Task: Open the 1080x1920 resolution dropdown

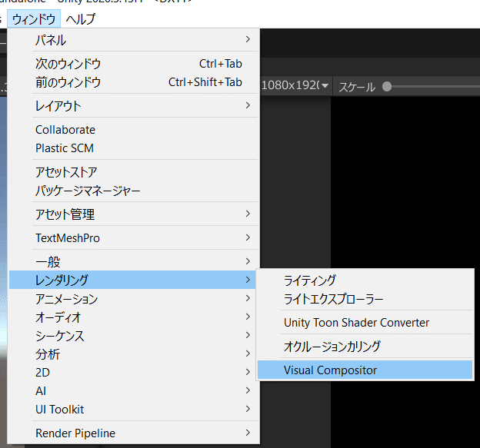Action: tap(295, 85)
